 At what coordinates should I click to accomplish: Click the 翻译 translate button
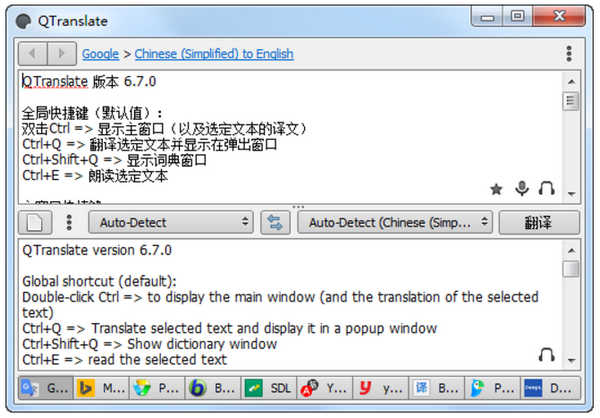(x=539, y=222)
